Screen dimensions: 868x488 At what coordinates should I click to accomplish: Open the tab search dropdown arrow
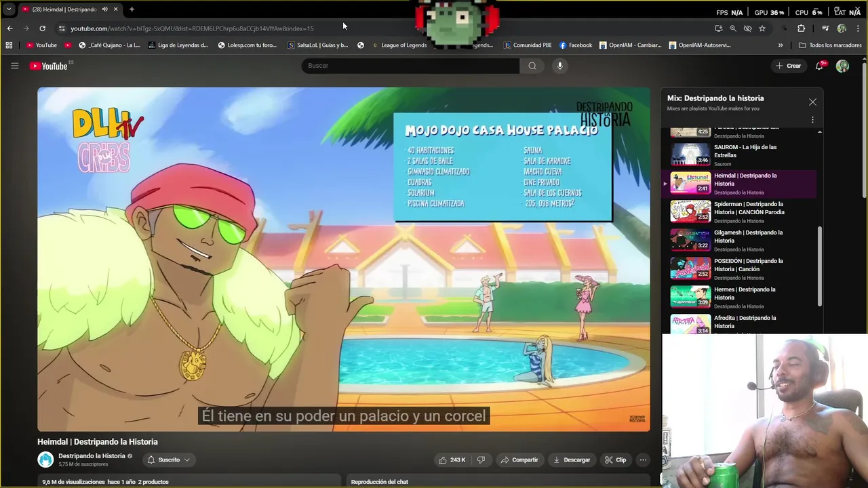coord(9,9)
